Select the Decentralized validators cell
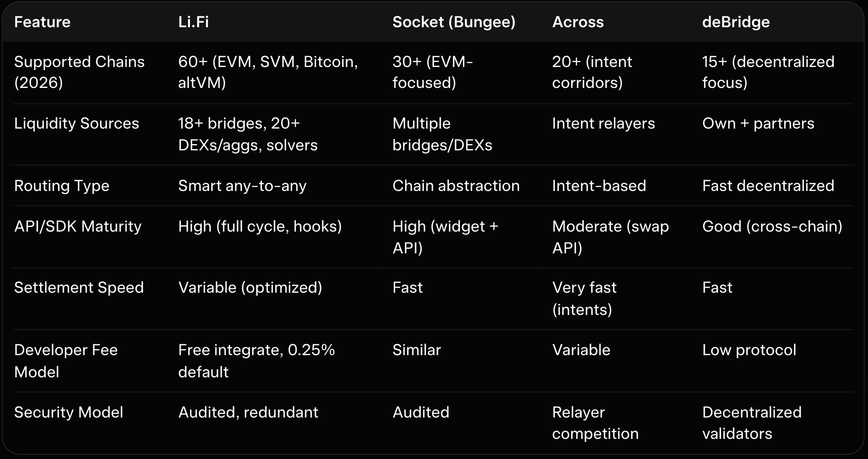The image size is (868, 459). pyautogui.click(x=752, y=423)
